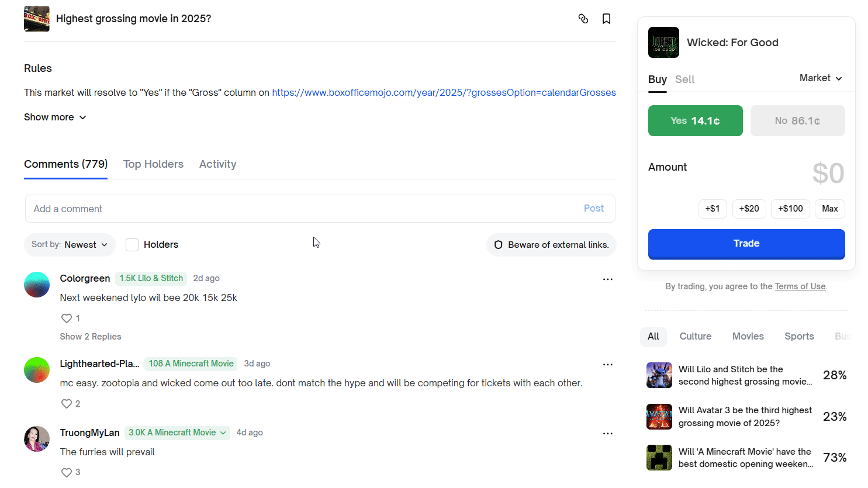Select the Yes 14.1¢ option
Viewport: 868px width, 488px height.
(695, 121)
